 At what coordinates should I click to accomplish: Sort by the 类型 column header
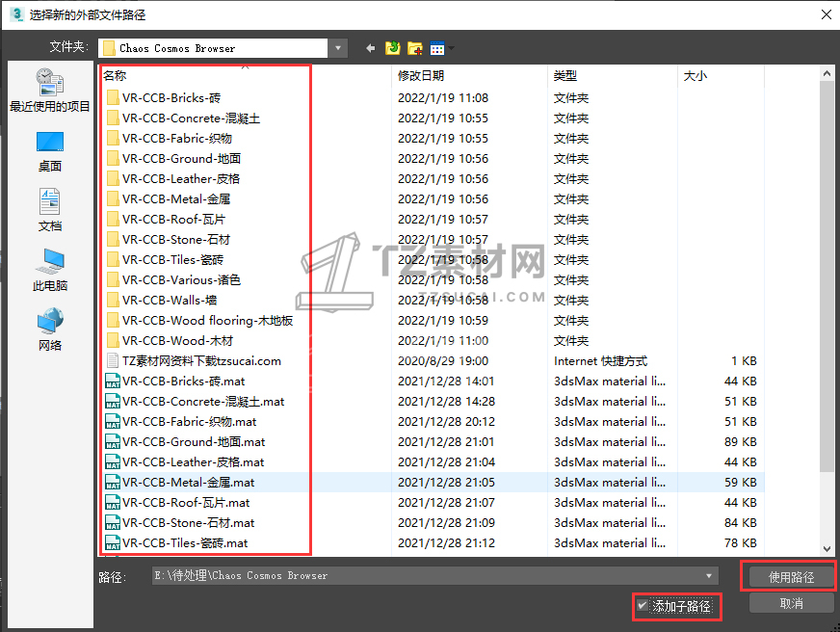tap(565, 75)
